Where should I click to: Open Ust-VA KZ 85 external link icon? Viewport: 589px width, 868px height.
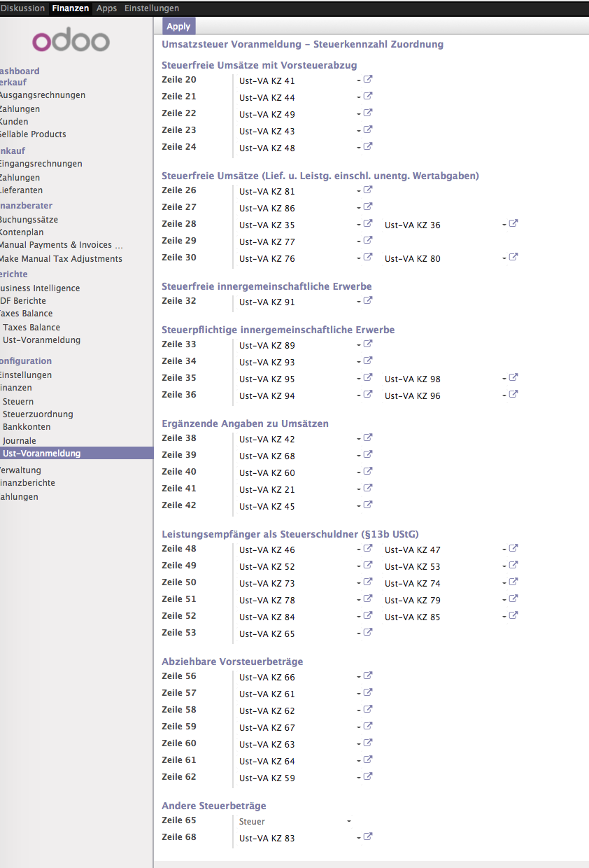(513, 617)
